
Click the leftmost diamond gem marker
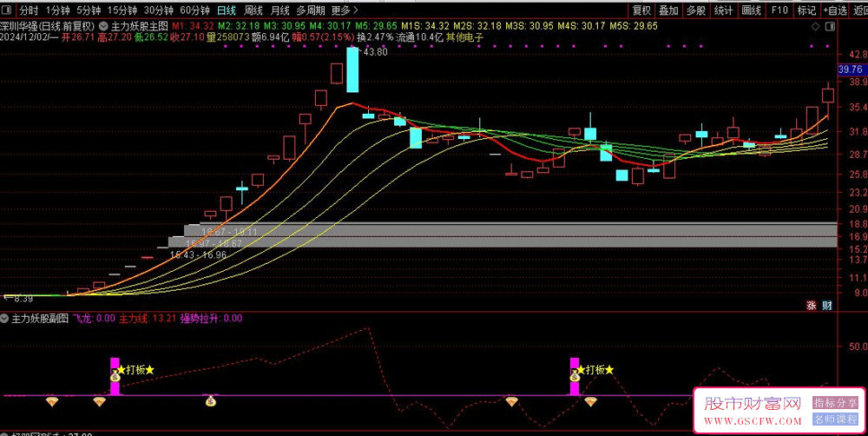click(x=51, y=401)
